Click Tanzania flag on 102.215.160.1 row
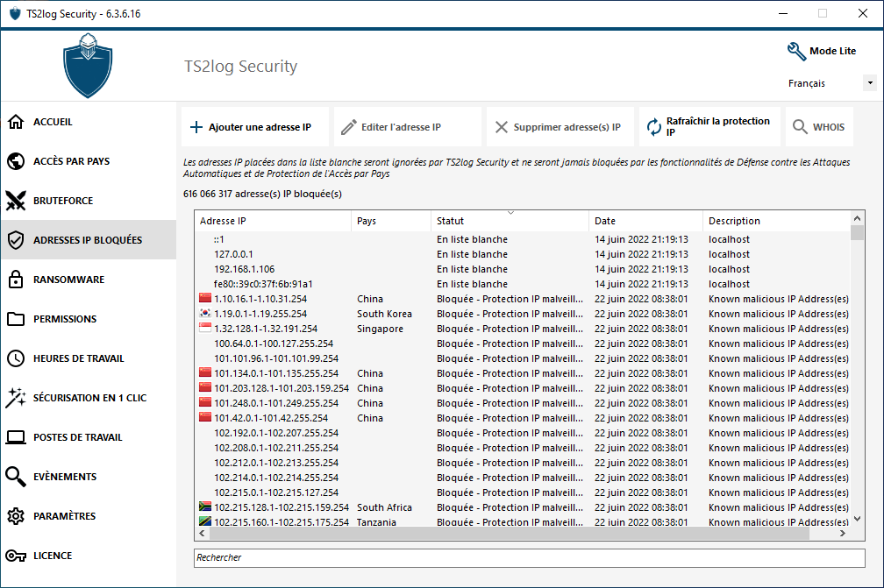Screen dimensions: 884x588 click(205, 521)
